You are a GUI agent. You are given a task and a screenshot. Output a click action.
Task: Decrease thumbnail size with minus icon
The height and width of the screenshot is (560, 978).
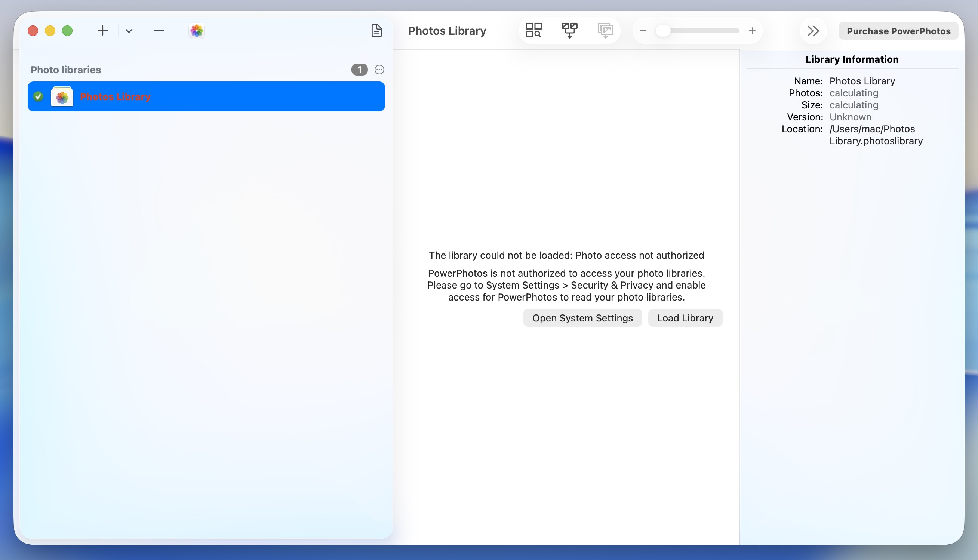(x=643, y=31)
